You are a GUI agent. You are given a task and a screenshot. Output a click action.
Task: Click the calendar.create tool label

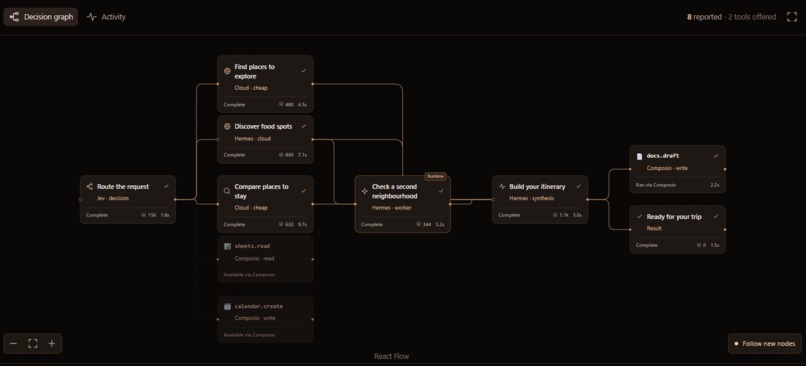pos(259,306)
